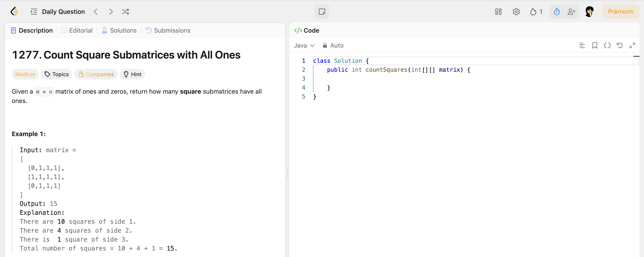Start the timer stopwatch icon

tap(557, 11)
